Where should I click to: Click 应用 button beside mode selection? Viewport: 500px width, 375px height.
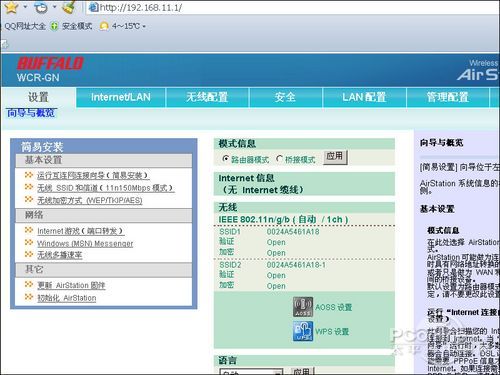point(335,157)
